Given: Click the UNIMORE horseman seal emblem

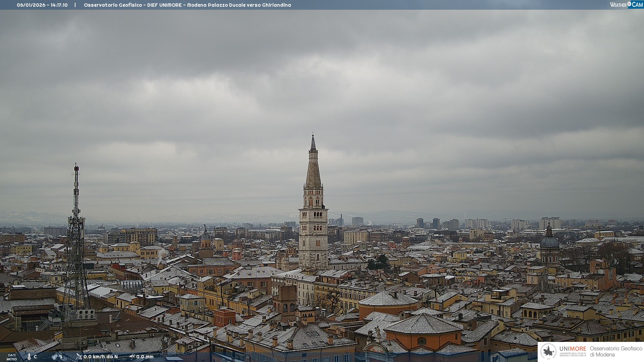Looking at the screenshot, I should (548, 351).
